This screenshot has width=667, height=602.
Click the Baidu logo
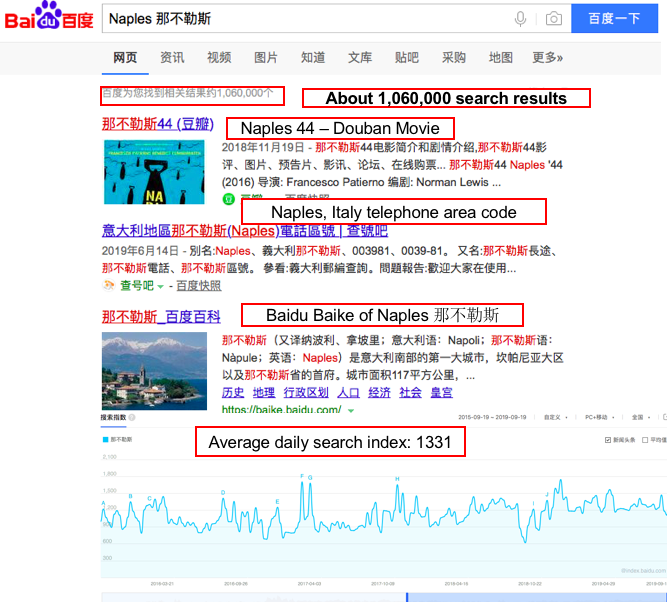[x=49, y=17]
